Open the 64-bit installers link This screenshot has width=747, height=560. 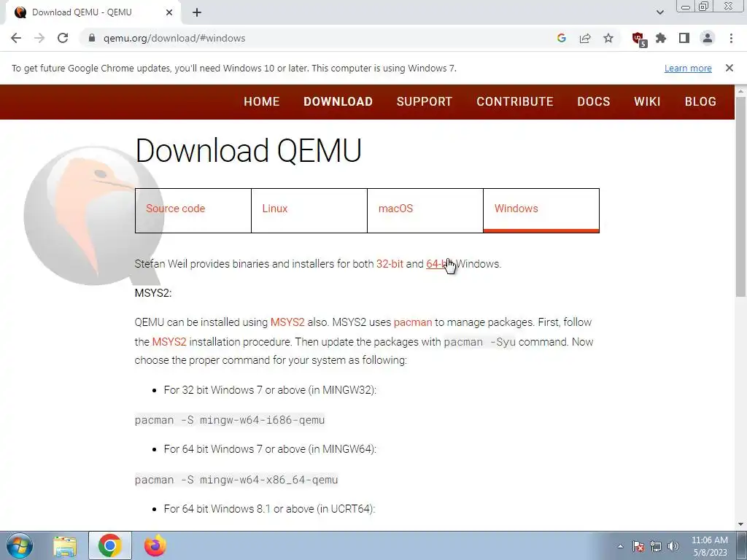pyautogui.click(x=440, y=264)
